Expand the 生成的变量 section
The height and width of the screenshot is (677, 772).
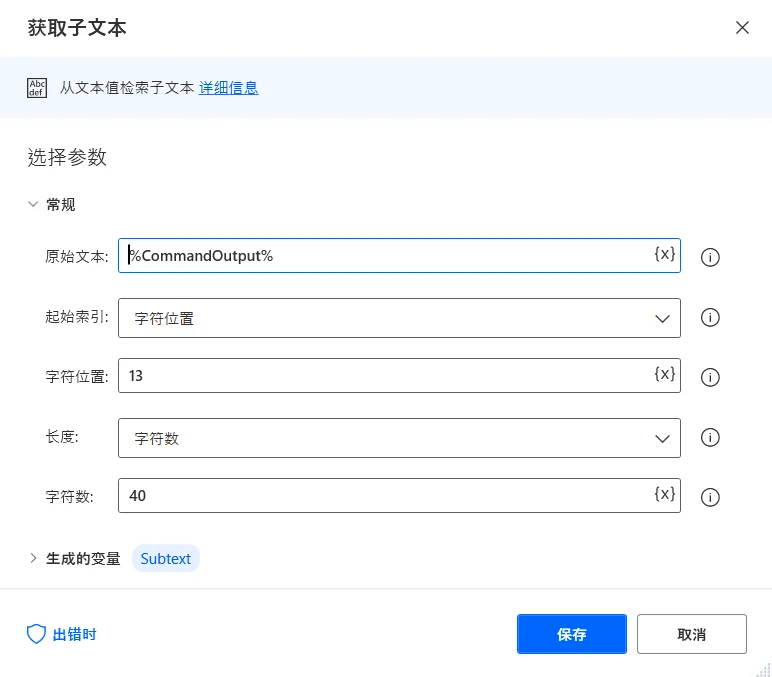pos(34,559)
